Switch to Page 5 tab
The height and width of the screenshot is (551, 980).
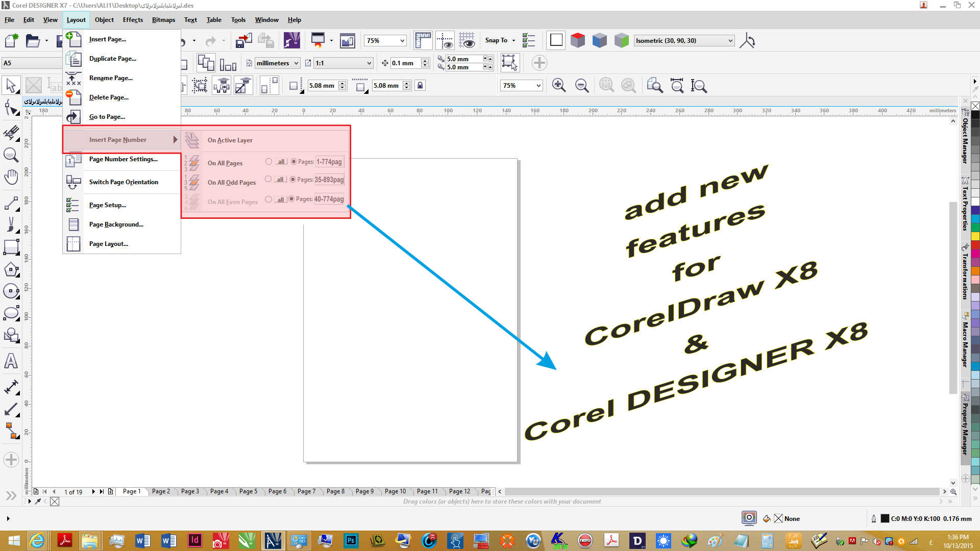coord(248,491)
